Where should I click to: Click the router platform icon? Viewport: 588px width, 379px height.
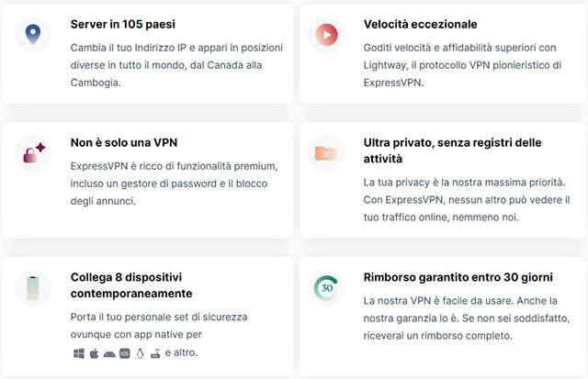[155, 353]
